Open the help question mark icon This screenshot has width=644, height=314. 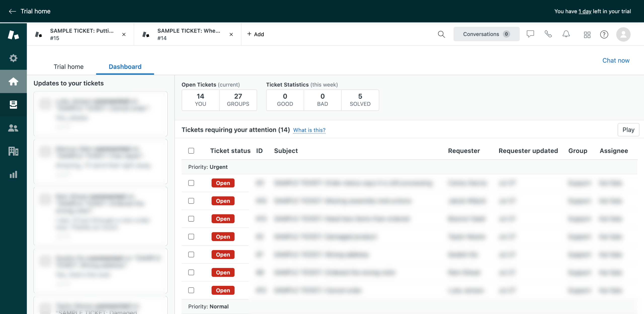click(604, 34)
